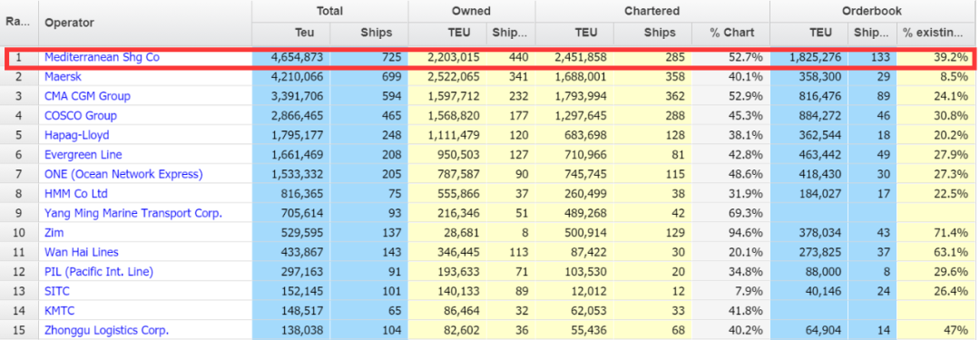Select owned TEU cell 2,522,065

(447, 77)
